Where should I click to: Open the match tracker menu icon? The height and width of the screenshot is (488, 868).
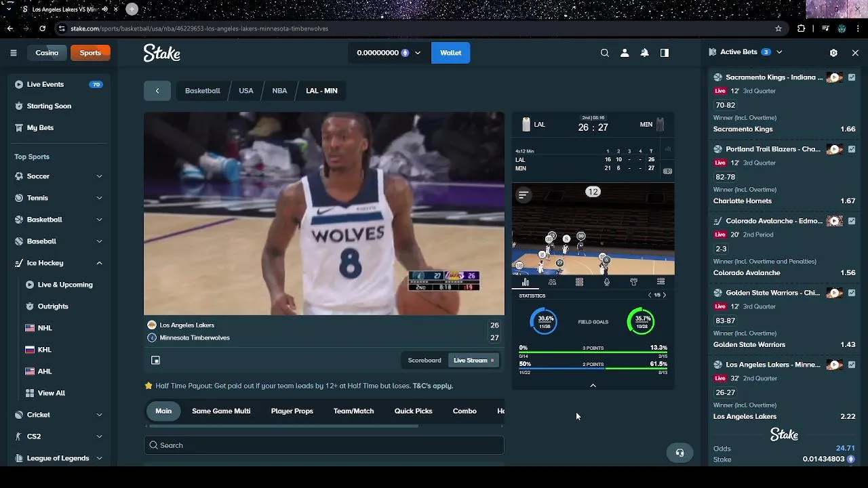(524, 195)
